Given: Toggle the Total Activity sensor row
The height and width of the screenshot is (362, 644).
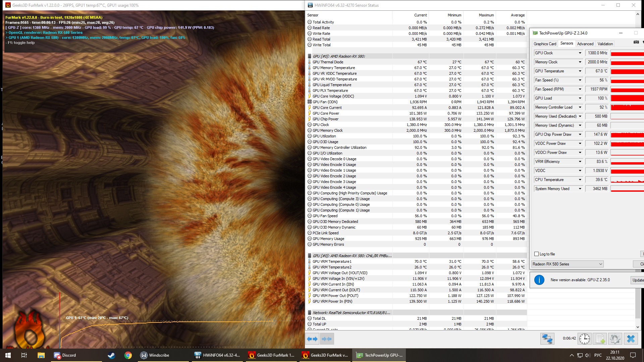Looking at the screenshot, I should click(323, 22).
